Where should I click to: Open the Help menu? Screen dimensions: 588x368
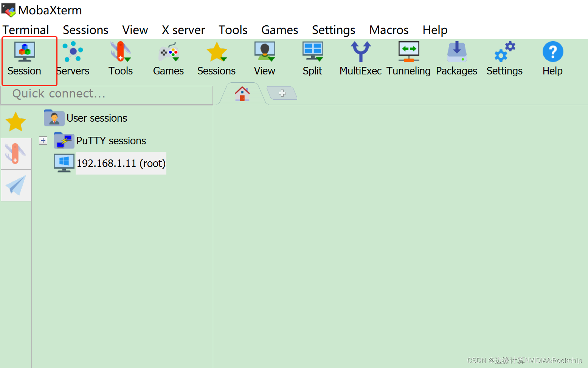click(435, 30)
